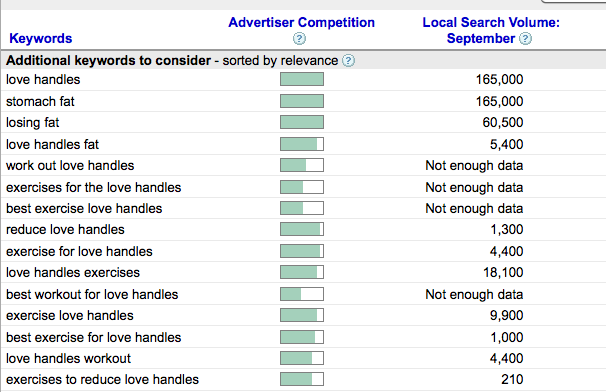The image size is (606, 392).
Task: Open the Local Search Volume help icon
Action: (525, 39)
